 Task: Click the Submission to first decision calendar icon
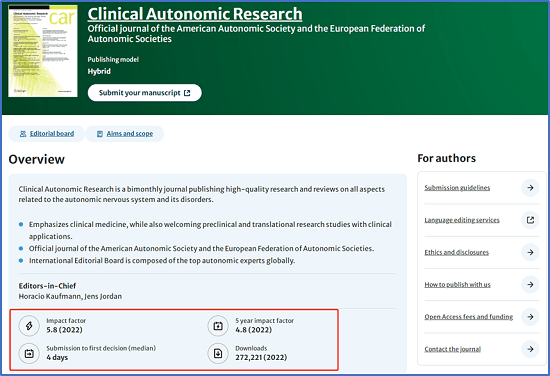(29, 354)
